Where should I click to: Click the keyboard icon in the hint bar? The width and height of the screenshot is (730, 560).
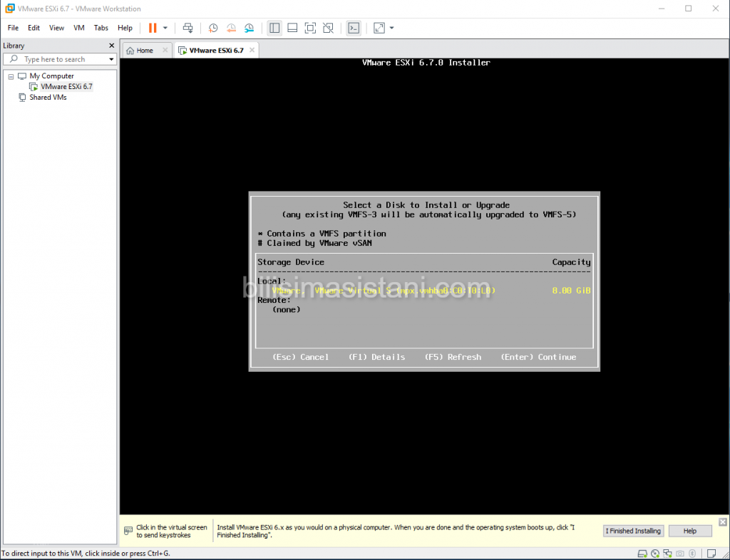point(128,531)
